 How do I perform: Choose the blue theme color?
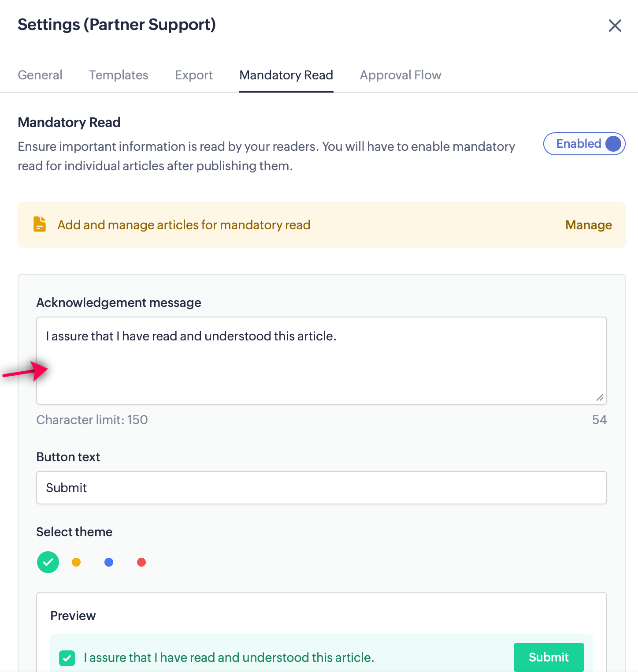tap(109, 562)
